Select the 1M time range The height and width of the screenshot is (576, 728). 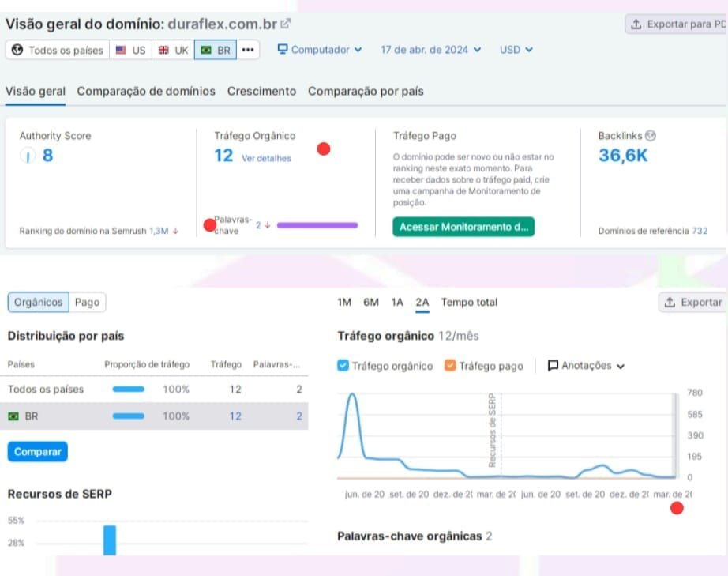[x=344, y=303]
